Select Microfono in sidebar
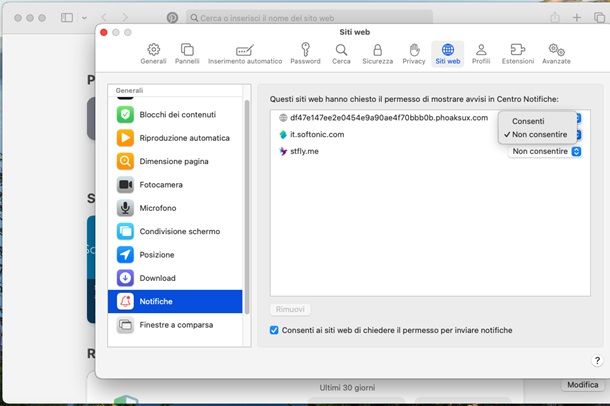Screen dimensions: 610x406 (175, 208)
